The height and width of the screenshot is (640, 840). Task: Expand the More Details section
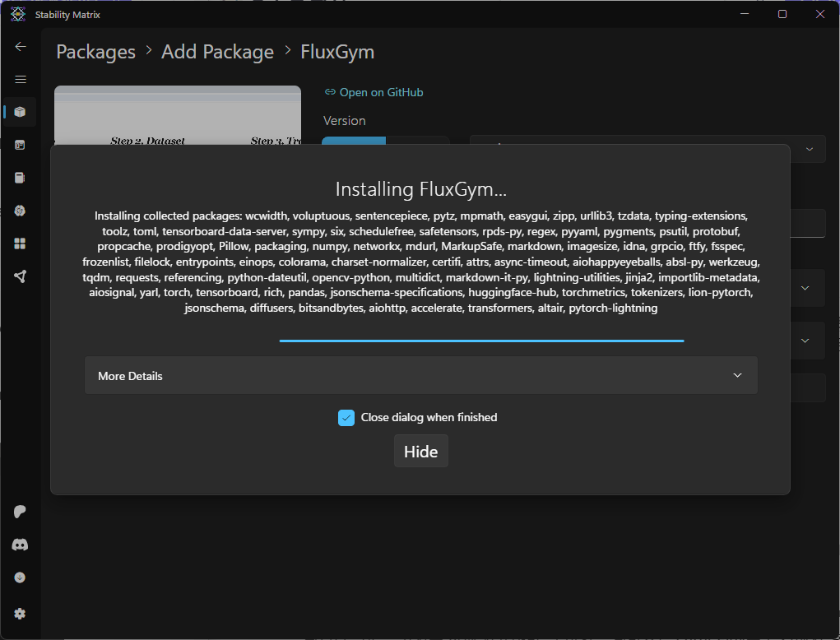click(421, 375)
